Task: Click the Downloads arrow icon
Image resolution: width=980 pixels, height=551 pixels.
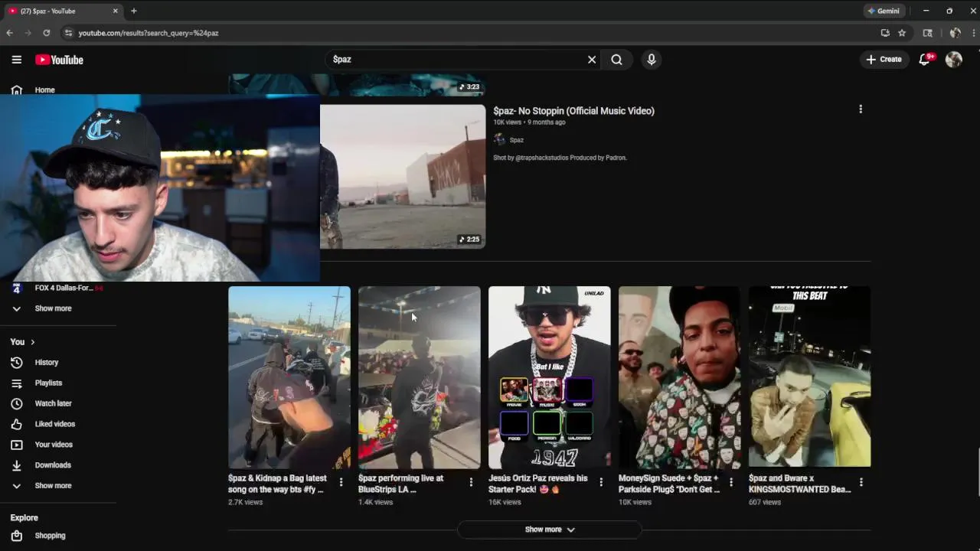Action: (x=16, y=465)
